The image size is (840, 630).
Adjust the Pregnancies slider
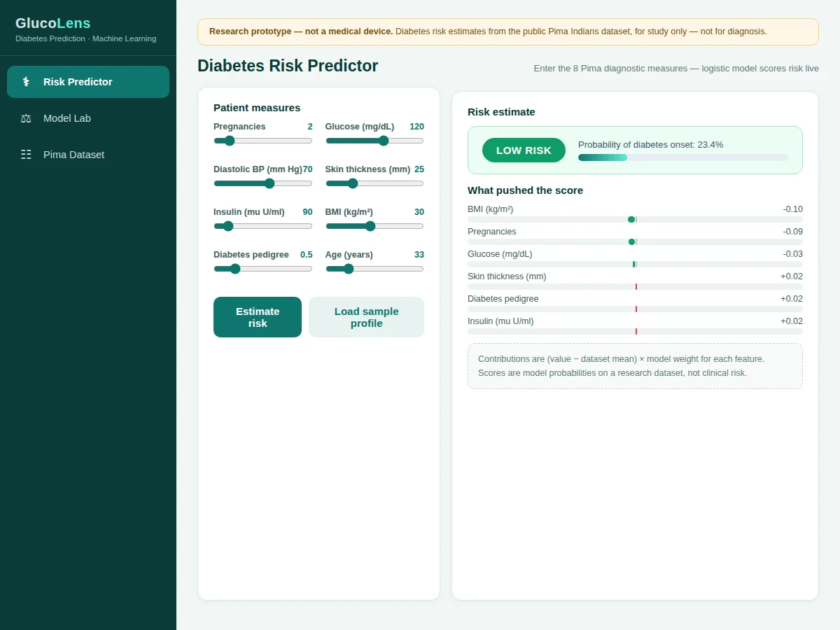point(263,141)
